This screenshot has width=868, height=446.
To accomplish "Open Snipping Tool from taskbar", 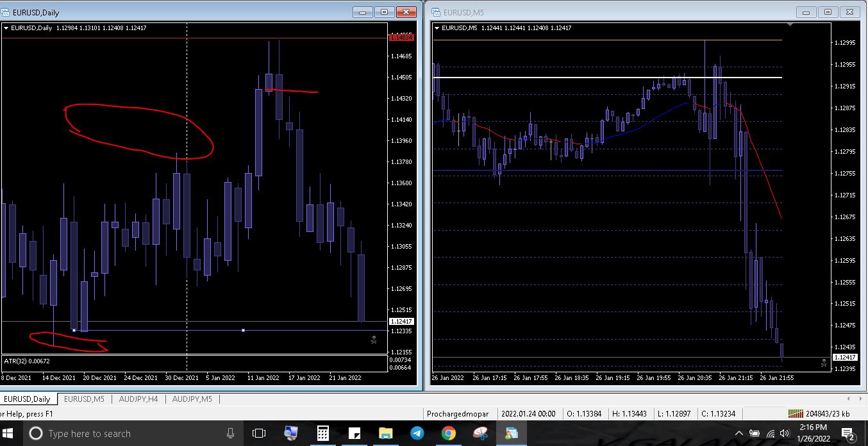I will 480,434.
